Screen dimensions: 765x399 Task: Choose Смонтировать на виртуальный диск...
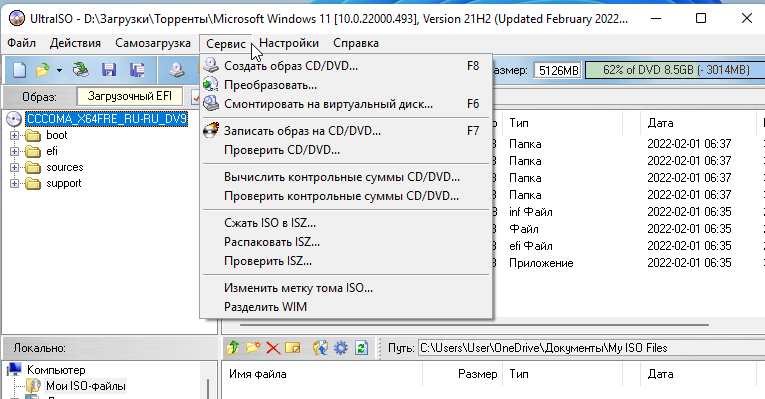345,104
